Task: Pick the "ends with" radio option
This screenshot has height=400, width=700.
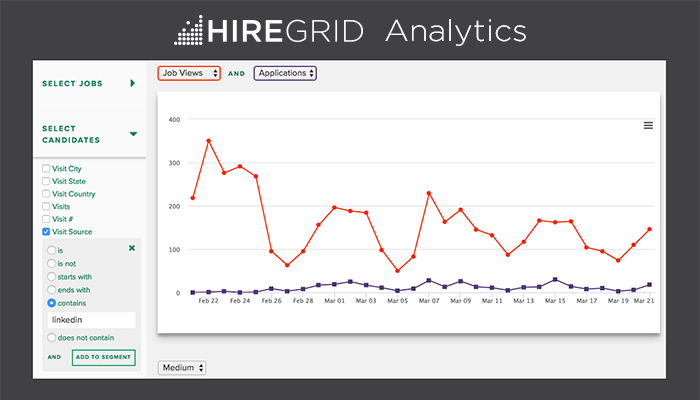Action: click(52, 290)
